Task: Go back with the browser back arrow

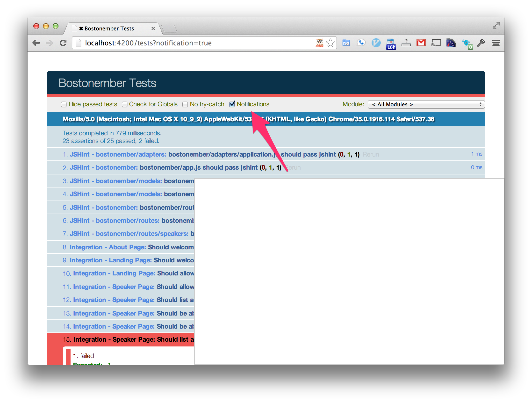Action: pos(36,43)
